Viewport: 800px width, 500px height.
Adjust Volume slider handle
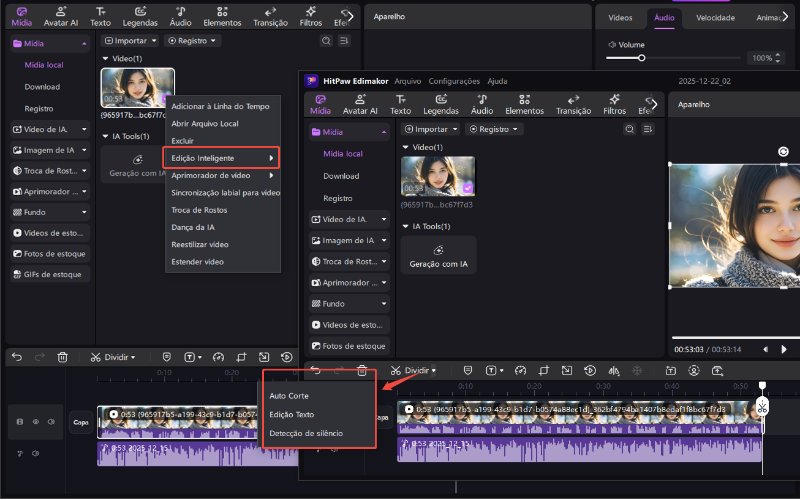(x=642, y=58)
